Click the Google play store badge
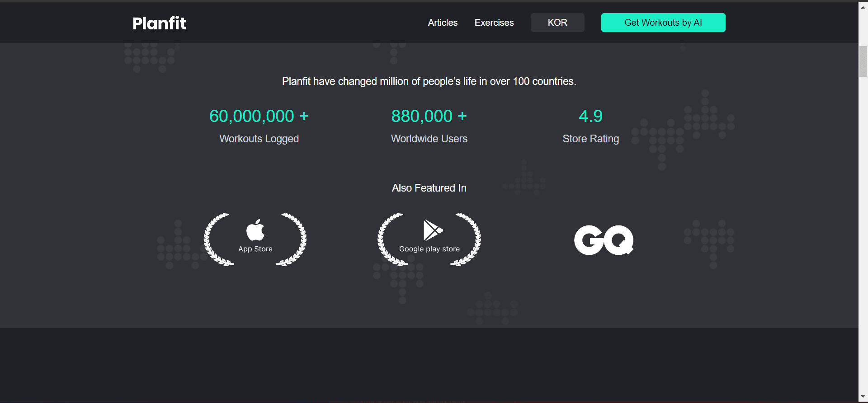The image size is (868, 403). click(x=429, y=239)
